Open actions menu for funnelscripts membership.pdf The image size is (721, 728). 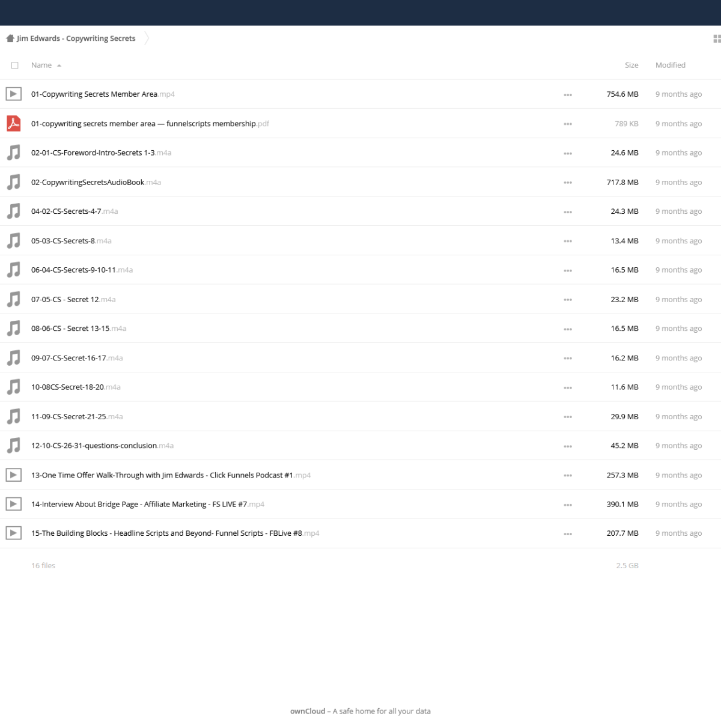pyautogui.click(x=568, y=124)
